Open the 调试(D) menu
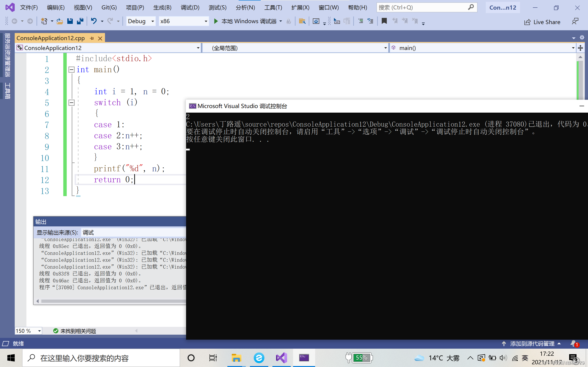The height and width of the screenshot is (367, 588). click(190, 8)
